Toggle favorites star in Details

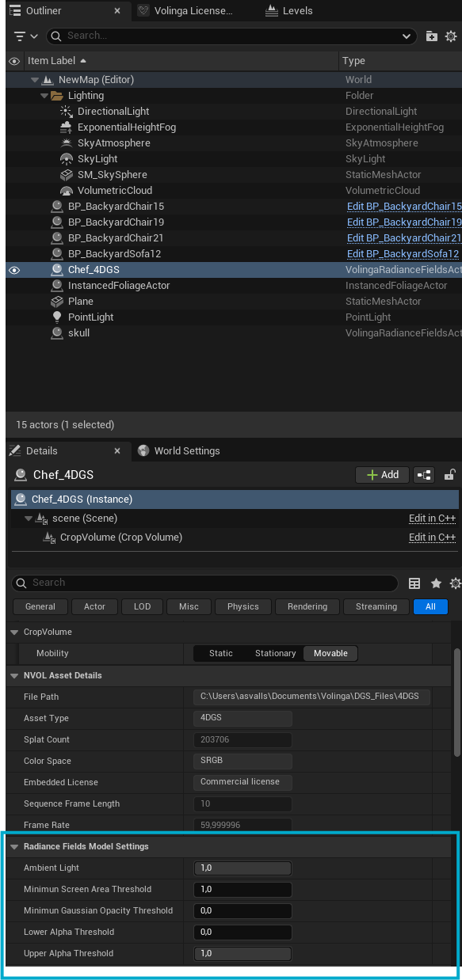tap(436, 583)
